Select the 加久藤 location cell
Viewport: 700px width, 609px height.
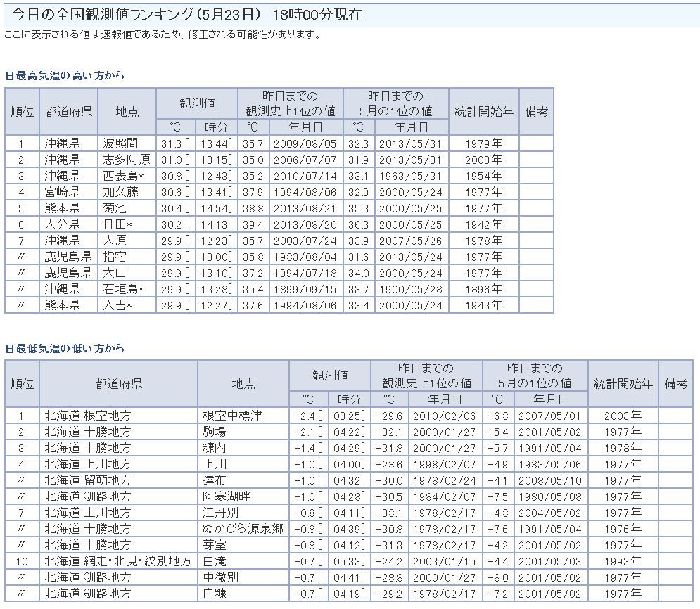120,192
